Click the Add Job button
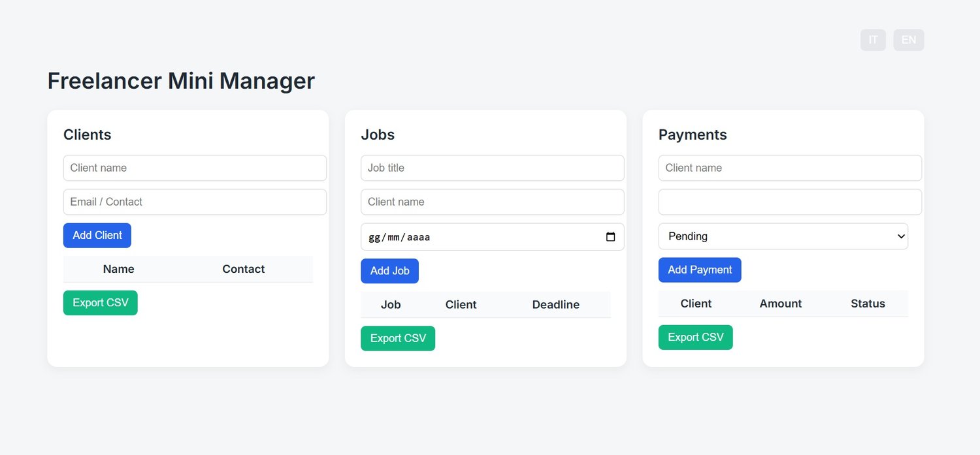Screen dimensions: 980x455 click(389, 271)
